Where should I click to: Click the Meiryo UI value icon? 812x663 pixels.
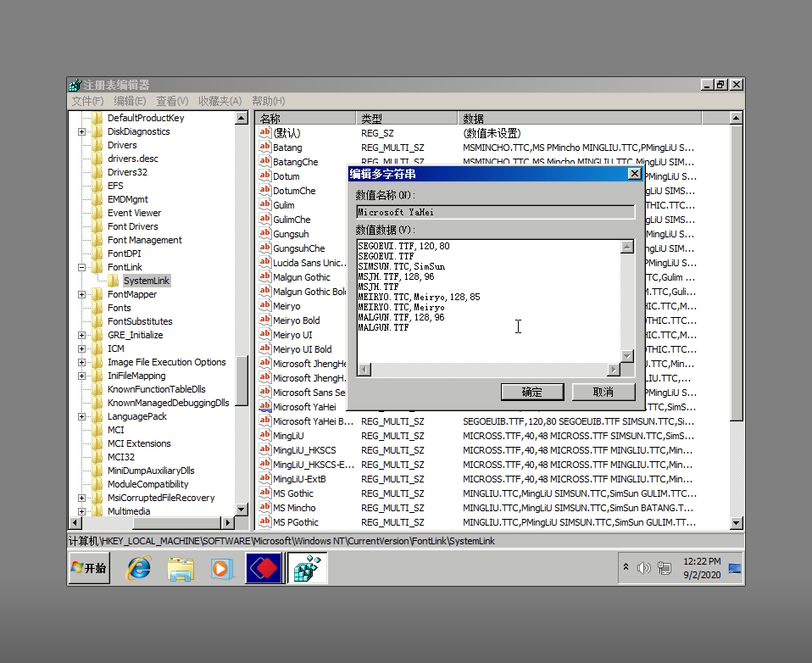(x=265, y=334)
